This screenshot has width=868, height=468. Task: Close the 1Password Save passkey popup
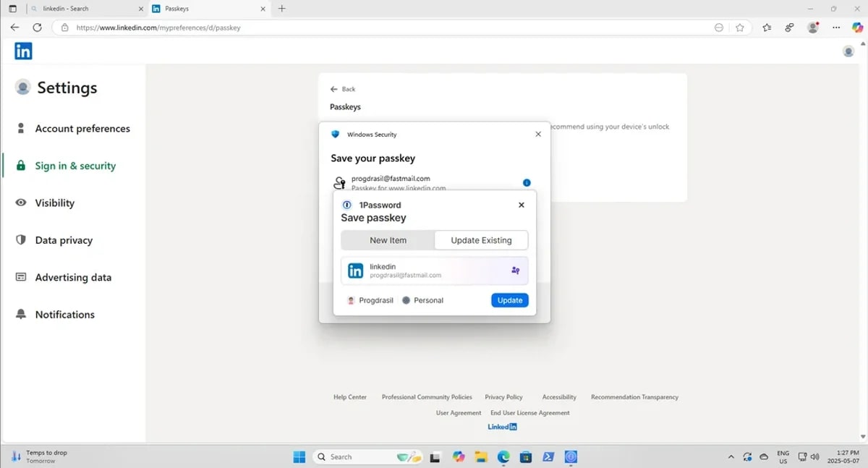click(522, 205)
